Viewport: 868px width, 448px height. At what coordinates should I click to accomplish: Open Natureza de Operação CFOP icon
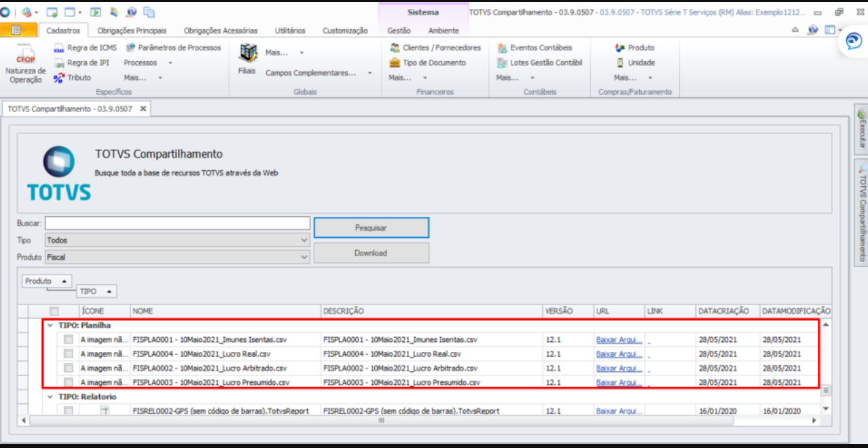pos(25,54)
